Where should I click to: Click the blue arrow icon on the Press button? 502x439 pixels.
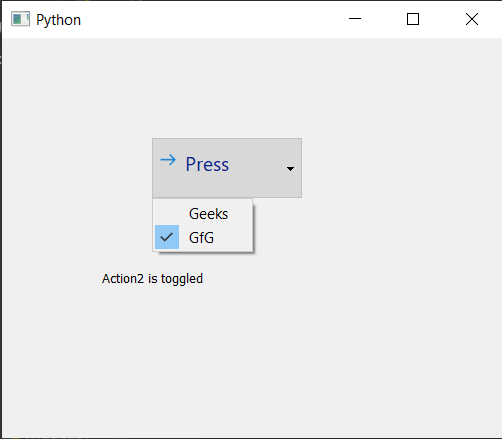coord(168,160)
